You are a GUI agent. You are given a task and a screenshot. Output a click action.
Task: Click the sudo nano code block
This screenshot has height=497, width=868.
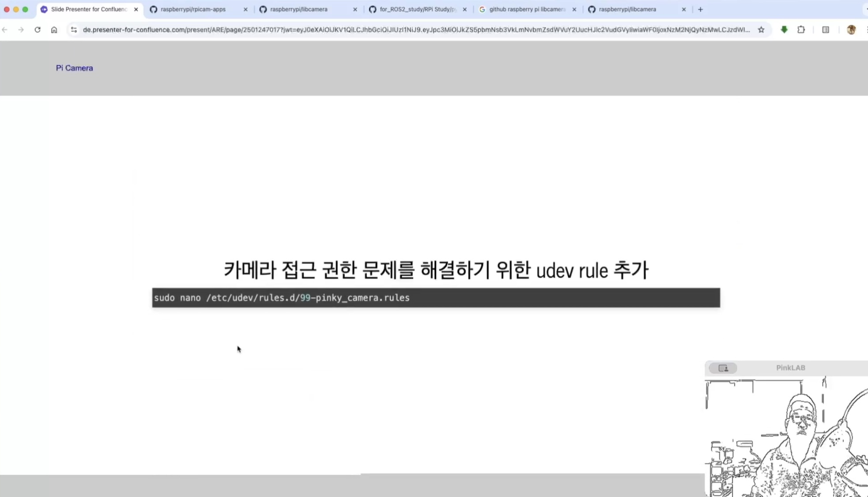click(x=436, y=298)
